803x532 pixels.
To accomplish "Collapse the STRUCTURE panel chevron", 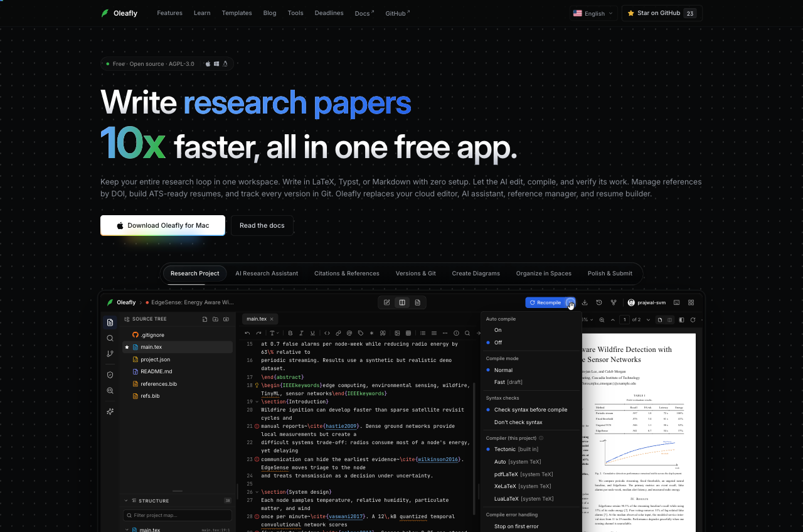I will 126,501.
